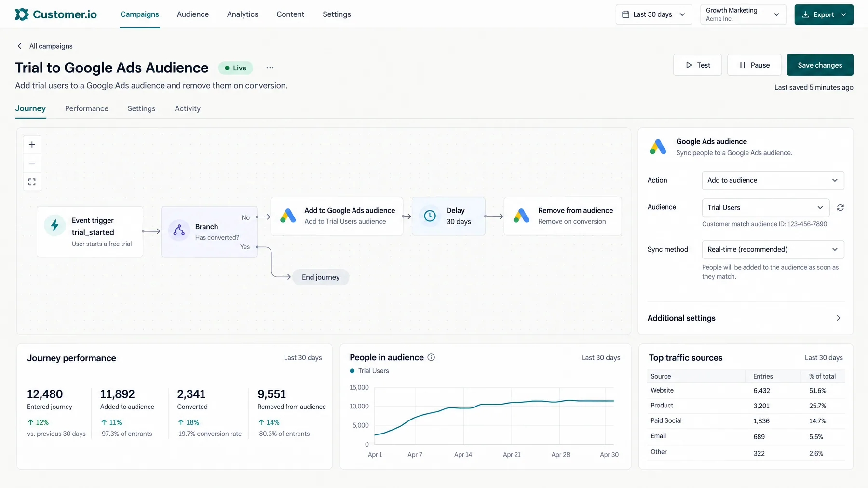
Task: Click the Live status badge
Action: click(235, 68)
